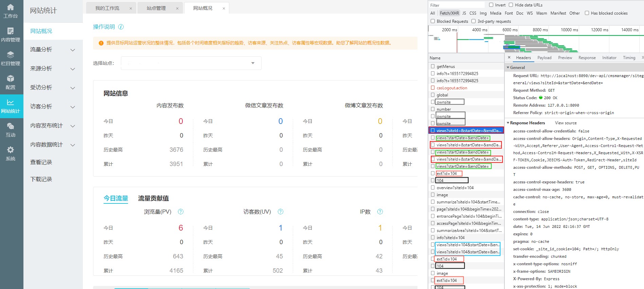The height and width of the screenshot is (289, 644).
Task: Click info icon beside 操作说明
Action: tap(121, 27)
